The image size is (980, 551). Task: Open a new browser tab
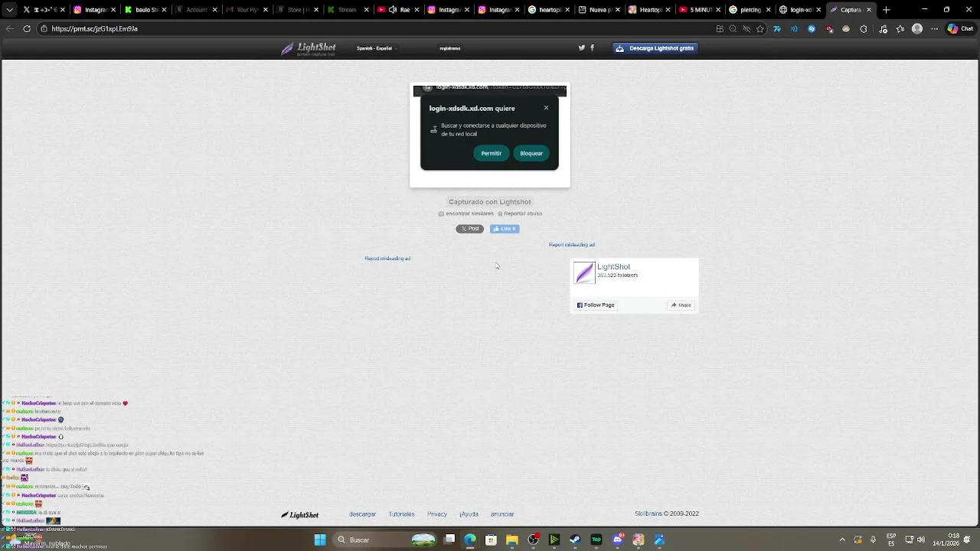[887, 10]
